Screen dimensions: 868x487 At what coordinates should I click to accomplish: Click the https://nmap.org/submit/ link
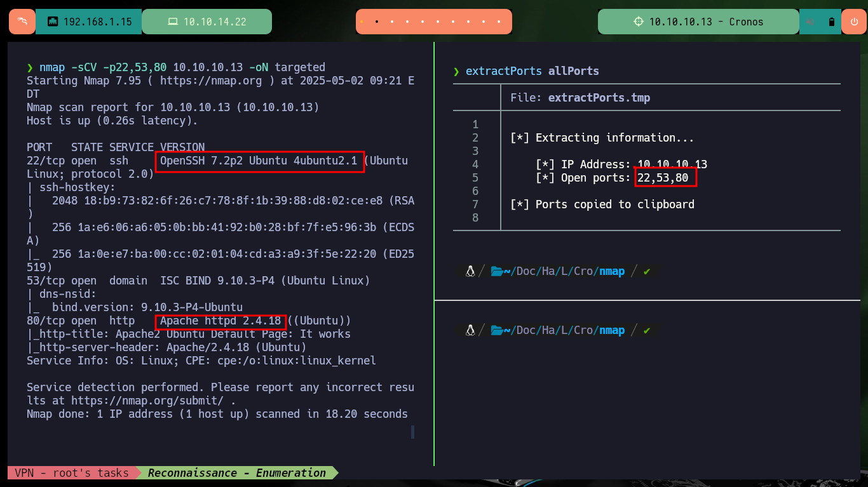pyautogui.click(x=147, y=401)
